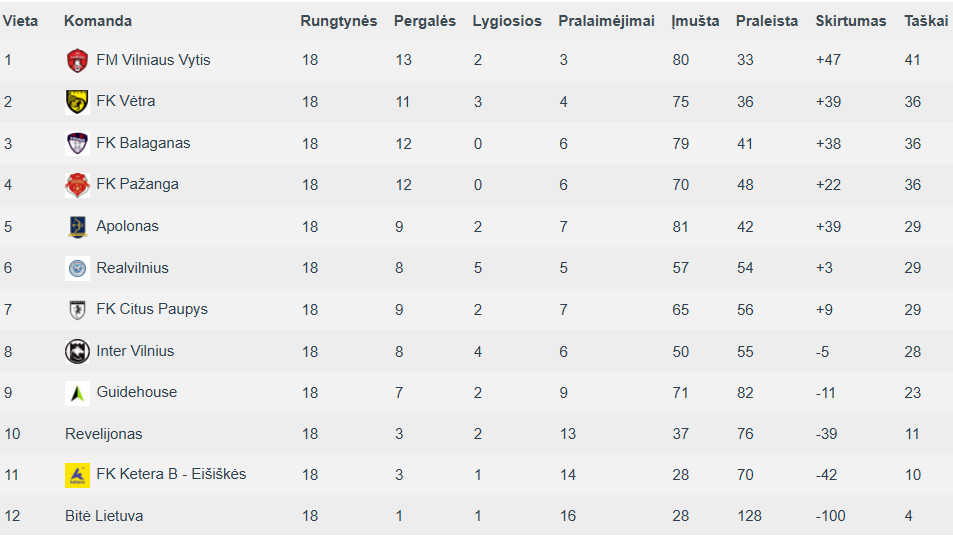
Task: Open the Apolonas team name link
Action: (x=127, y=226)
